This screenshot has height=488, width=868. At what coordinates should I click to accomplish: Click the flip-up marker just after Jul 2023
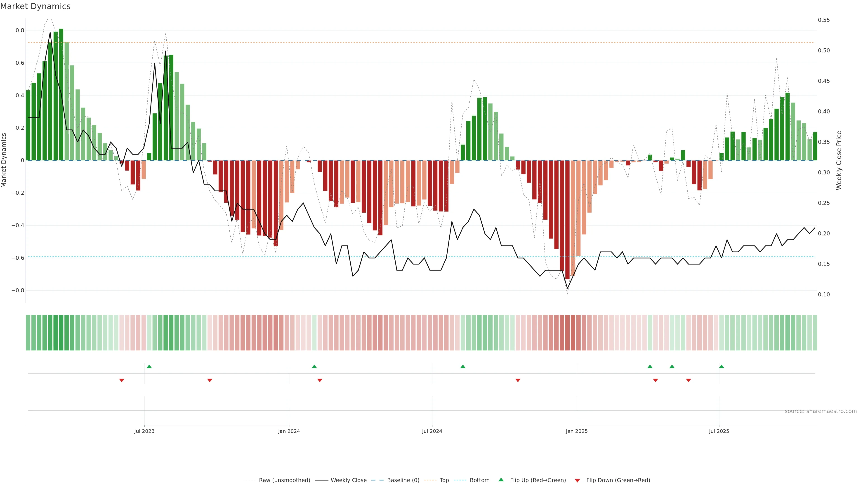point(149,366)
